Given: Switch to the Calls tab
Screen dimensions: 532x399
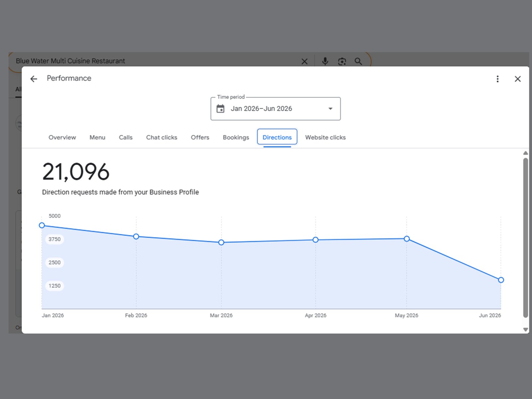Looking at the screenshot, I should tap(126, 137).
